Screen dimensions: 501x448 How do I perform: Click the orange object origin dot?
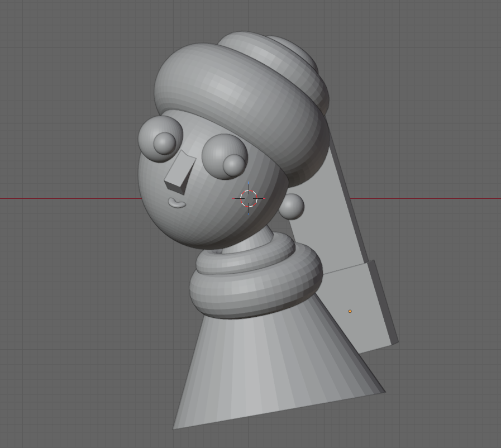(x=350, y=311)
